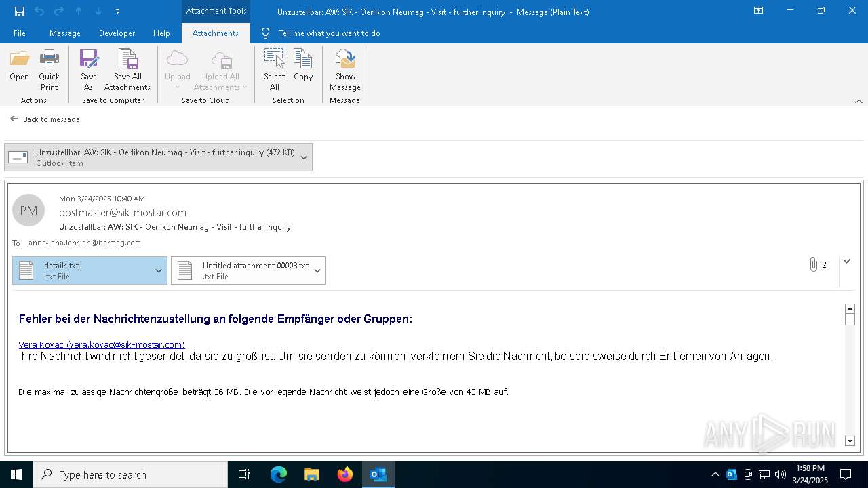Open the notification center icon
Image resolution: width=868 pixels, height=488 pixels.
point(846,474)
